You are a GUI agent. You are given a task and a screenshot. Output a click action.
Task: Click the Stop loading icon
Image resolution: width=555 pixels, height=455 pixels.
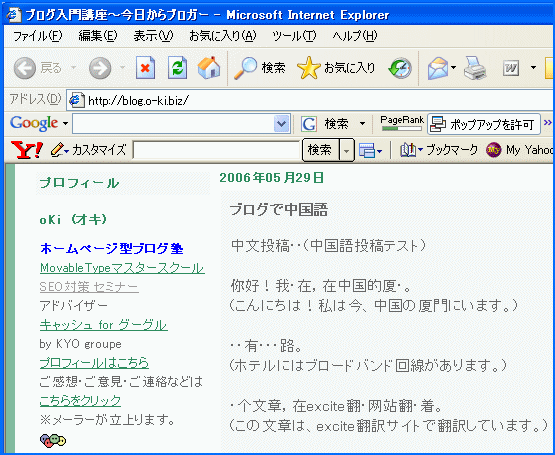pos(145,67)
